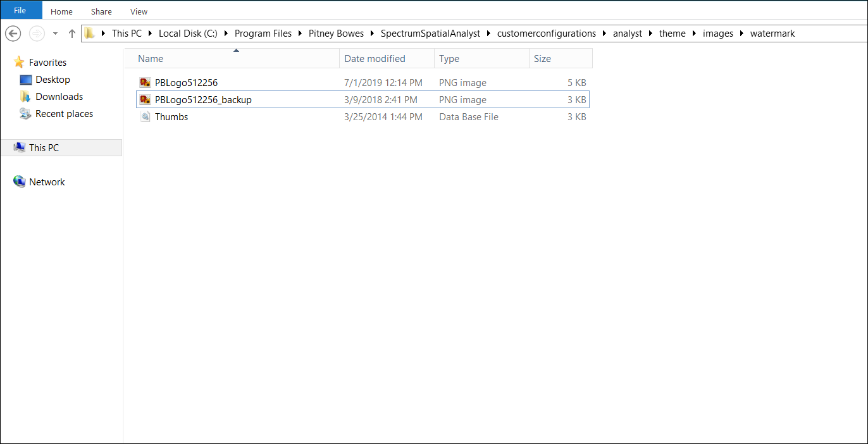The height and width of the screenshot is (444, 868).
Task: Open the PBLogo512256 PNG image
Action: pyautogui.click(x=185, y=82)
